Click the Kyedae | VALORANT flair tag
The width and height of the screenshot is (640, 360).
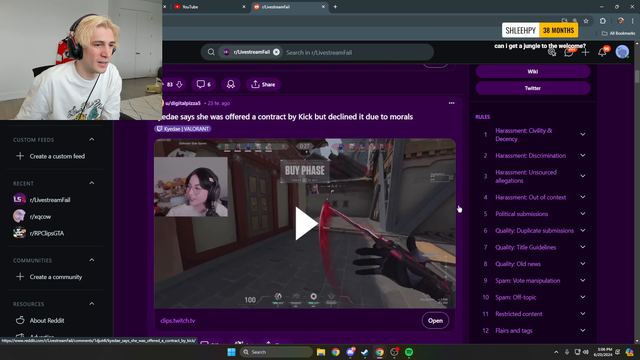coord(183,129)
